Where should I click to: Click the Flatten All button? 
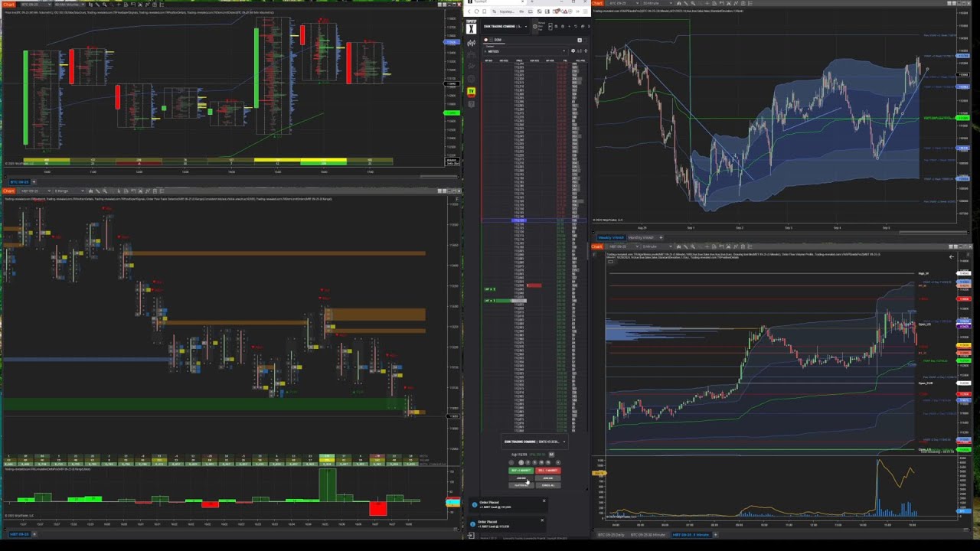tap(521, 485)
